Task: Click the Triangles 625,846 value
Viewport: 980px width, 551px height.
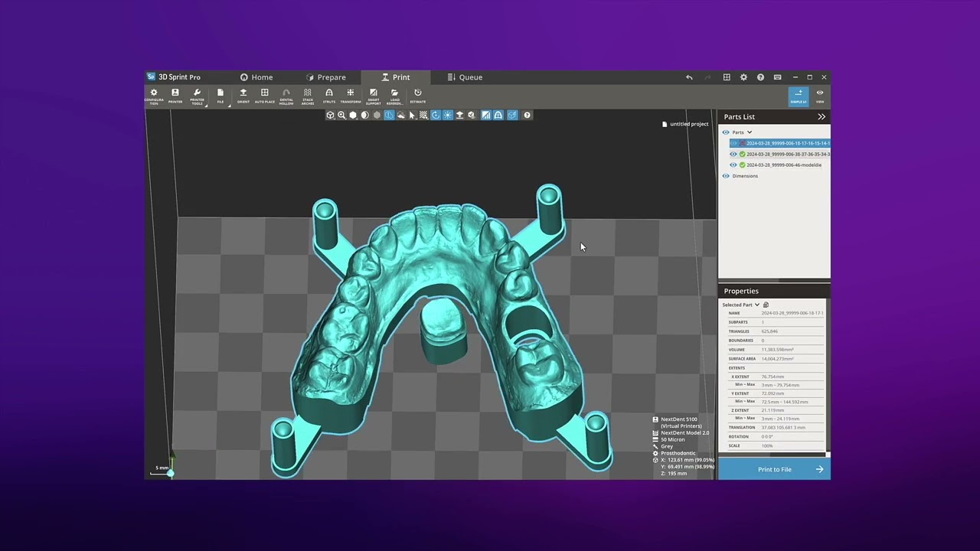Action: [x=769, y=331]
